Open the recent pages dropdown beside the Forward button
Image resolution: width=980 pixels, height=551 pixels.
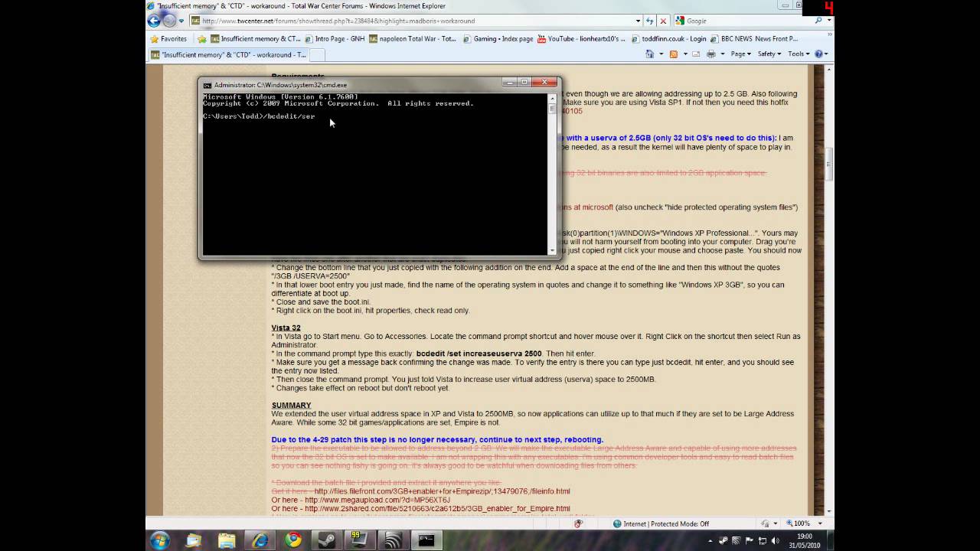tap(181, 21)
